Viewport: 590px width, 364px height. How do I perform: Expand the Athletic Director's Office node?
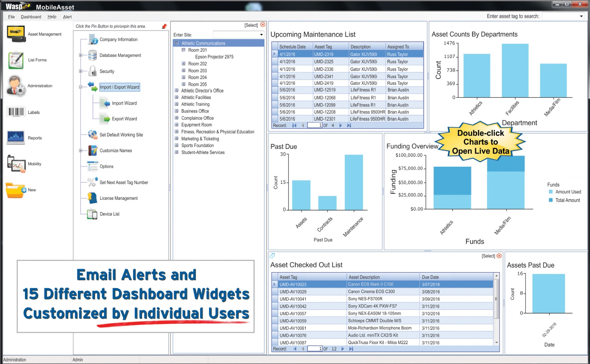click(x=176, y=90)
